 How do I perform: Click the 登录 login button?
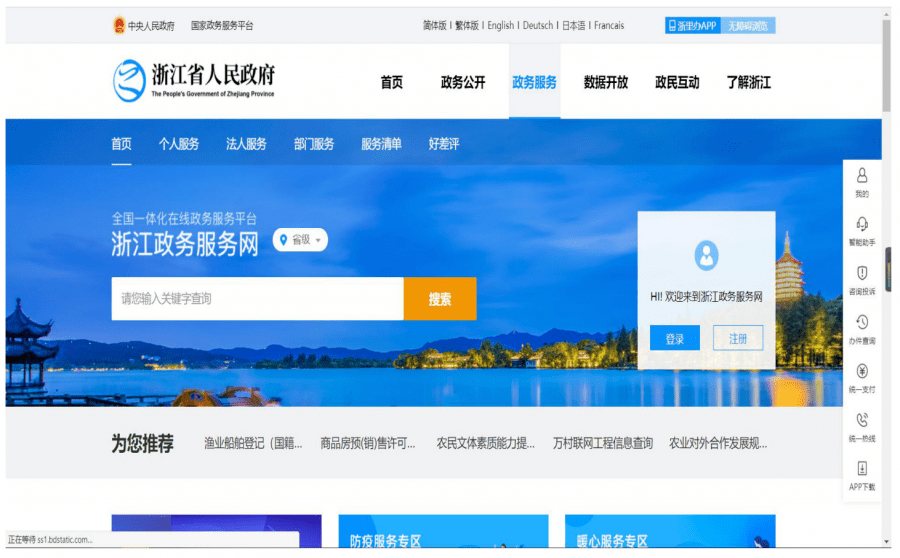(675, 338)
